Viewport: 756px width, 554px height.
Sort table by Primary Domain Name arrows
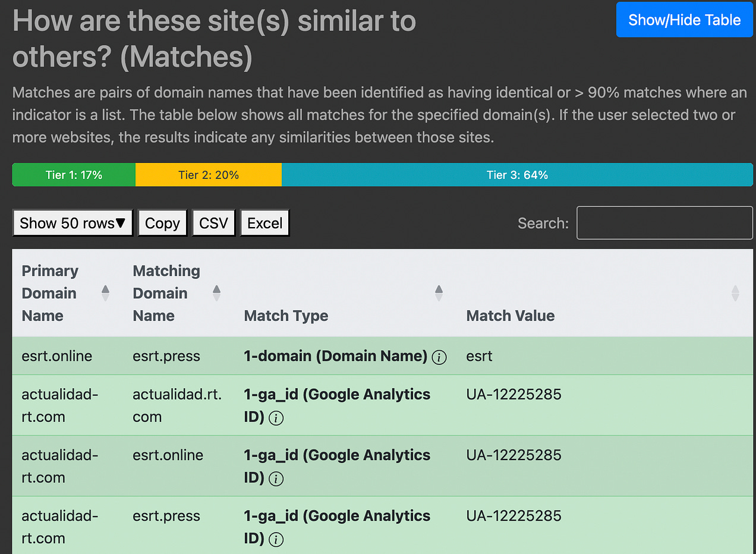point(105,293)
